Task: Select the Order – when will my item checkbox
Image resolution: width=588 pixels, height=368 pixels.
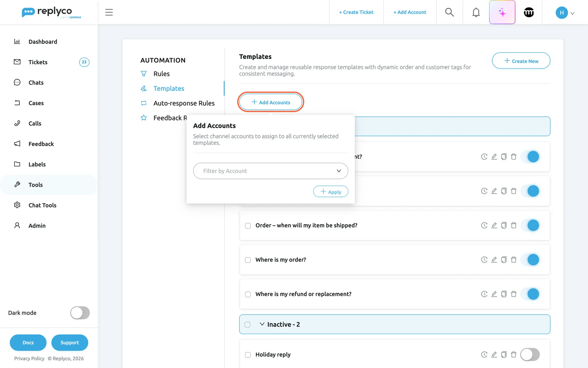Action: [x=248, y=226]
